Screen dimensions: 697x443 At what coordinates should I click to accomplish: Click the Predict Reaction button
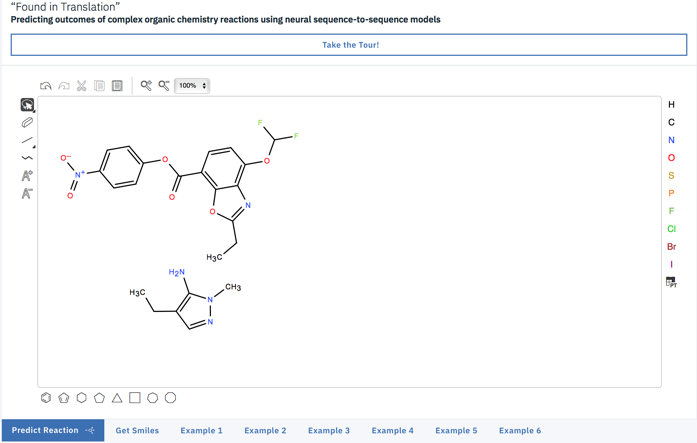point(53,430)
